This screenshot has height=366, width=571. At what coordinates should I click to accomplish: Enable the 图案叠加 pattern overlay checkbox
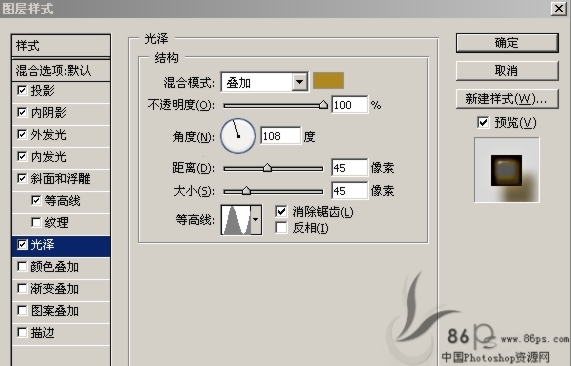coord(22,311)
